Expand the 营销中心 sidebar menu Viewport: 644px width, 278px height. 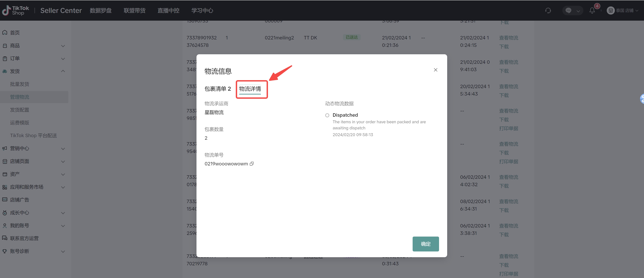click(x=63, y=148)
